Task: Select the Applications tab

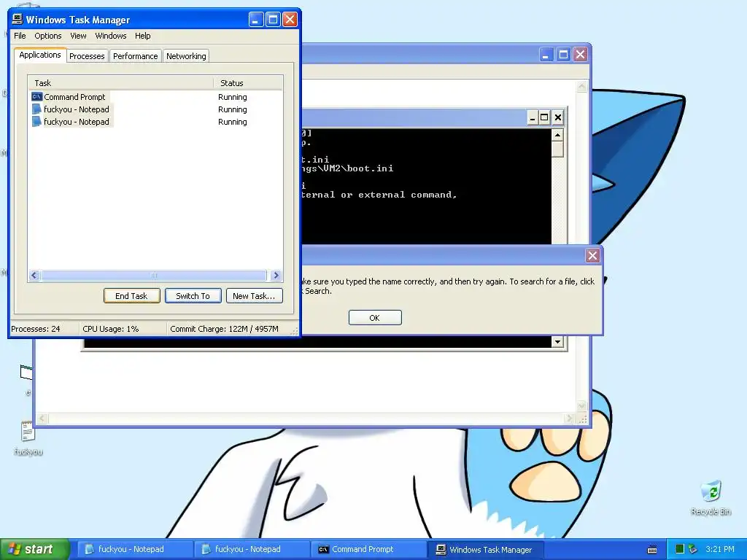Action: (40, 55)
